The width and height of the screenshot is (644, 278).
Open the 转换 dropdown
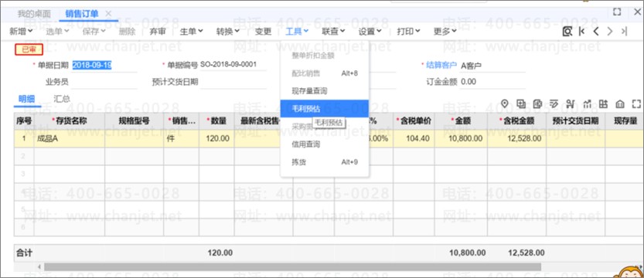[228, 31]
